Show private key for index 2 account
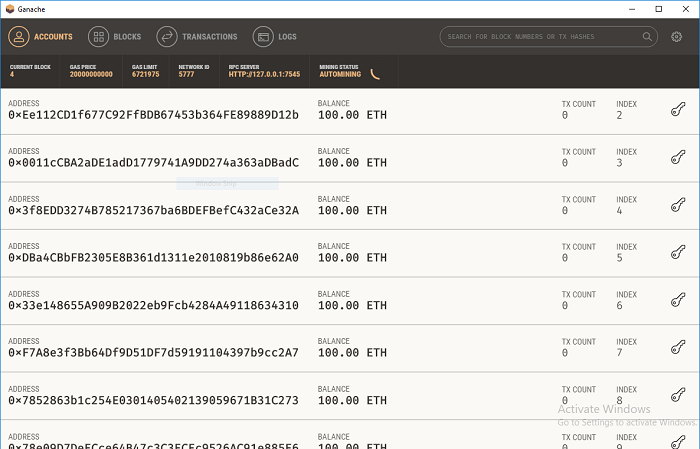The width and height of the screenshot is (700, 449). pyautogui.click(x=678, y=109)
